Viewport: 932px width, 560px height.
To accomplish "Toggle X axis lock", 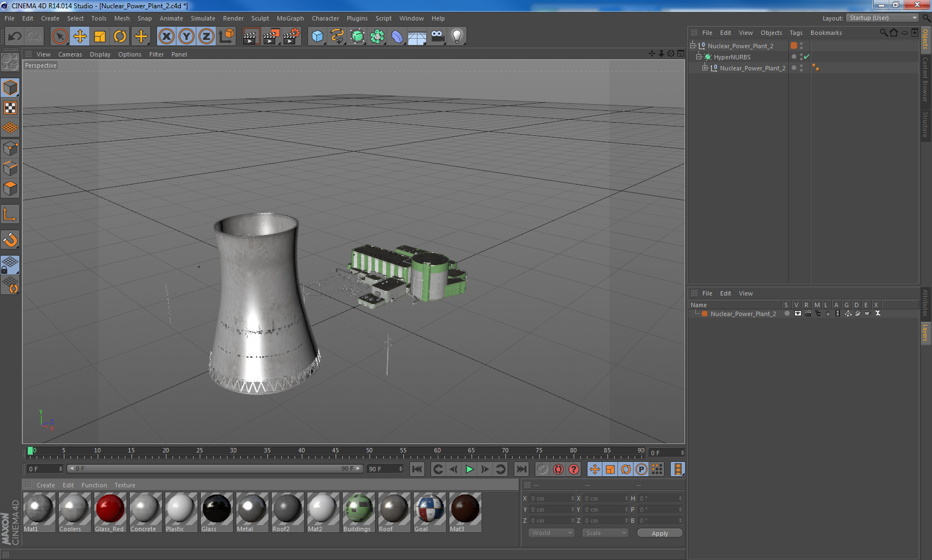I will point(166,37).
